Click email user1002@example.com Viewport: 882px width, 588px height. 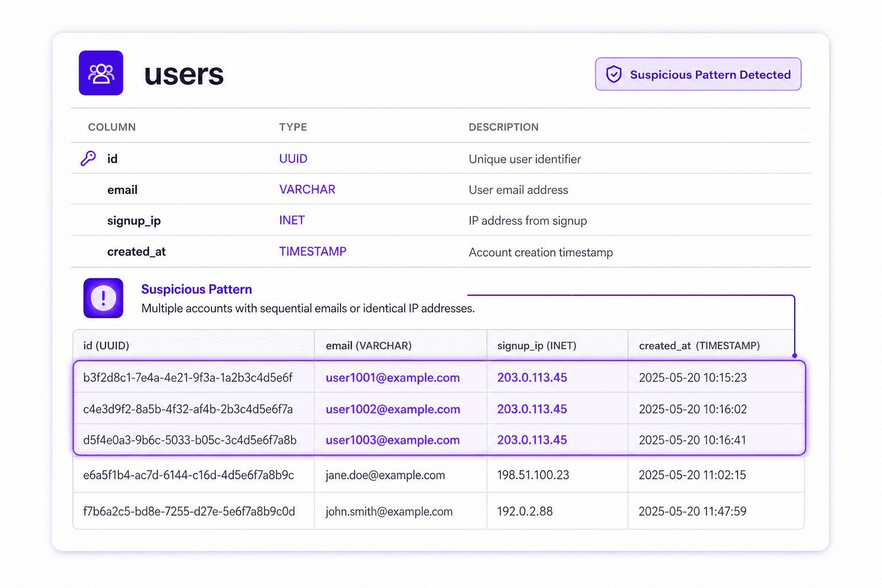coord(393,409)
